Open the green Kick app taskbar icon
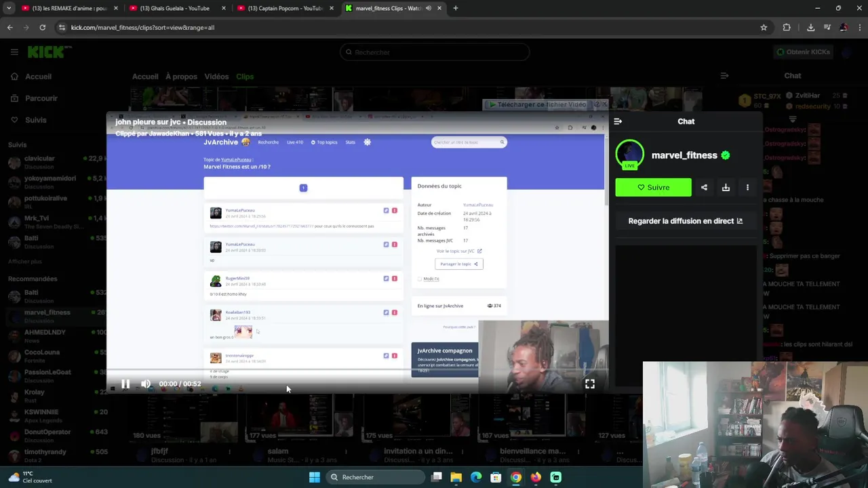The width and height of the screenshot is (868, 488). 556,477
